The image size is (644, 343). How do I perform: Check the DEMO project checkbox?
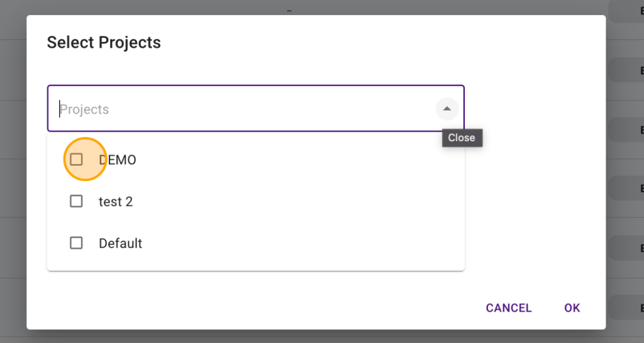coord(76,160)
